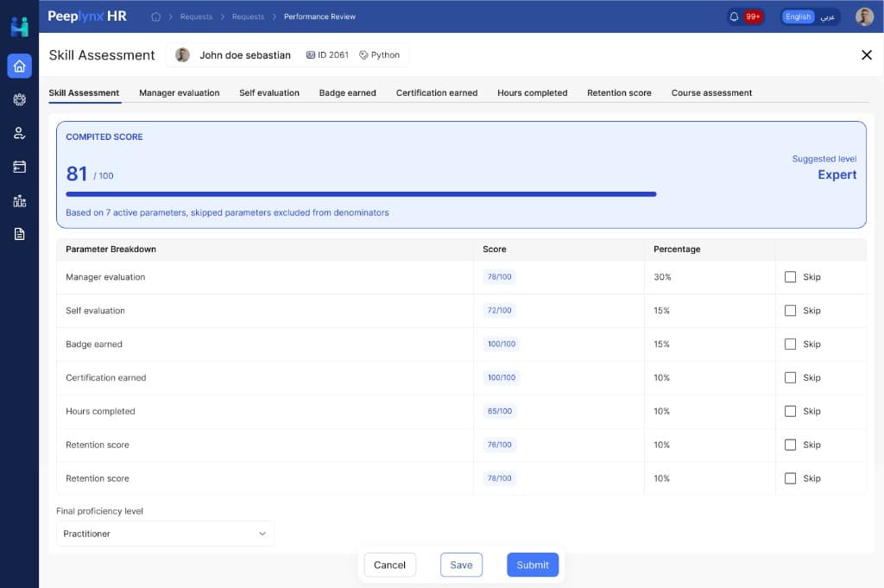This screenshot has width=884, height=588.
Task: Click the Expert suggested level text
Action: click(x=837, y=174)
